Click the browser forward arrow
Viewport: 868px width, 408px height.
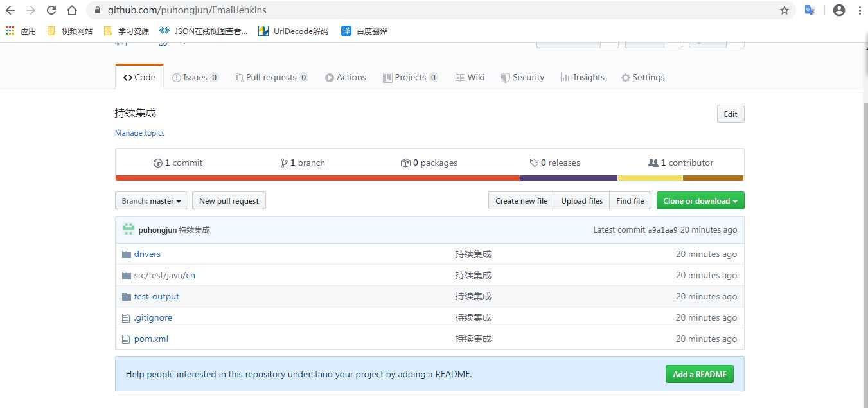click(x=31, y=10)
